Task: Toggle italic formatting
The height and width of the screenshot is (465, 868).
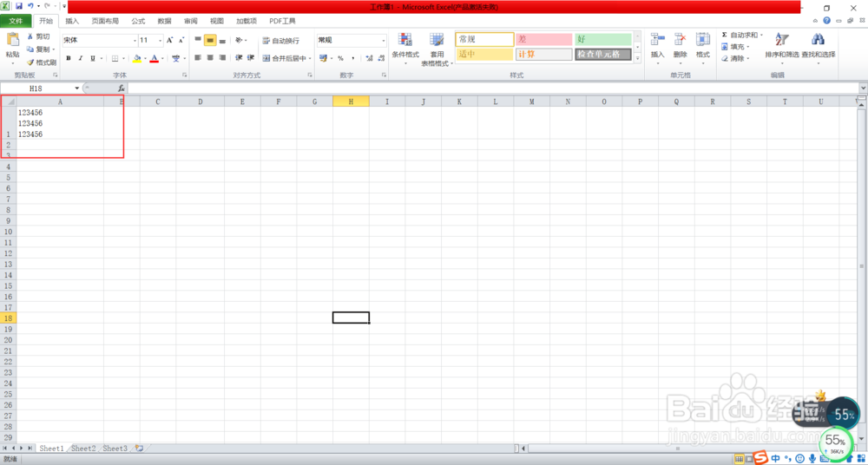Action: (80, 58)
